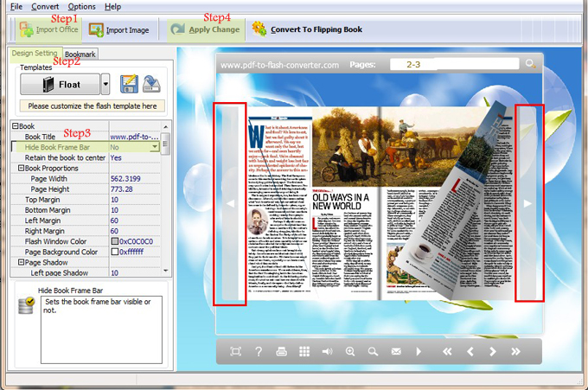Click the Import Office toolbar button
588x390 pixels.
pos(48,29)
